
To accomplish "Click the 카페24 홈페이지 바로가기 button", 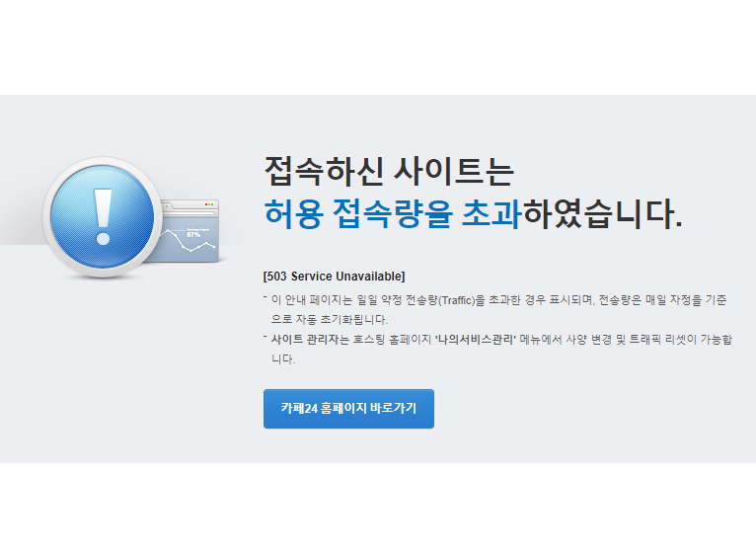I will coord(348,409).
